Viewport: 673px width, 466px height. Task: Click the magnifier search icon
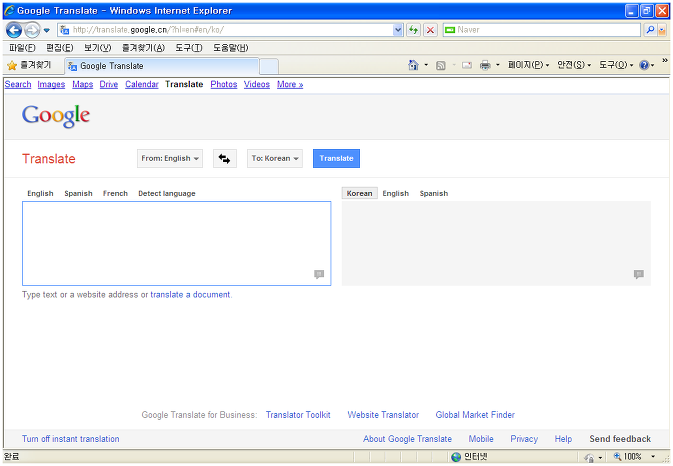(650, 30)
